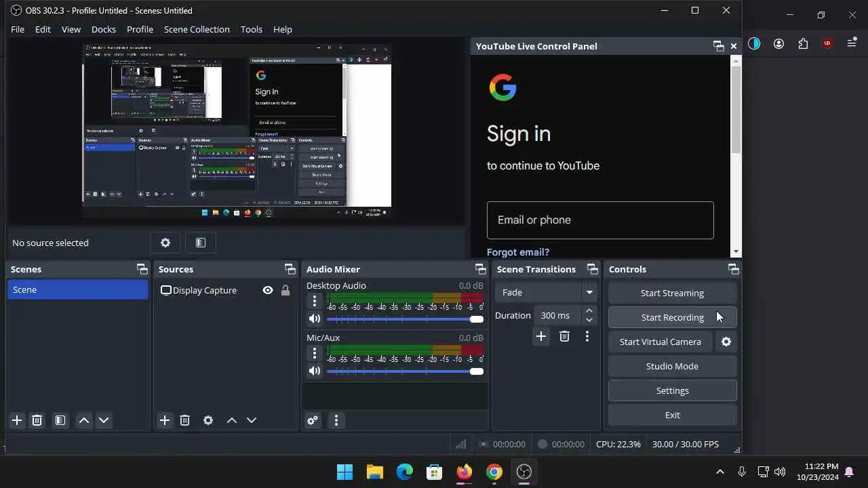
Task: Show hidden system tray icons chevron
Action: coord(720,472)
